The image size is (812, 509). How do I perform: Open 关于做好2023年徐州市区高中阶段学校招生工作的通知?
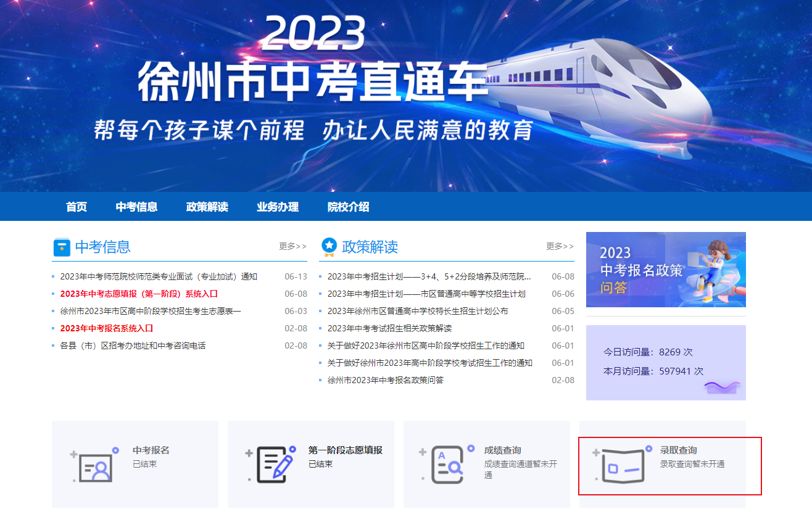tap(426, 346)
